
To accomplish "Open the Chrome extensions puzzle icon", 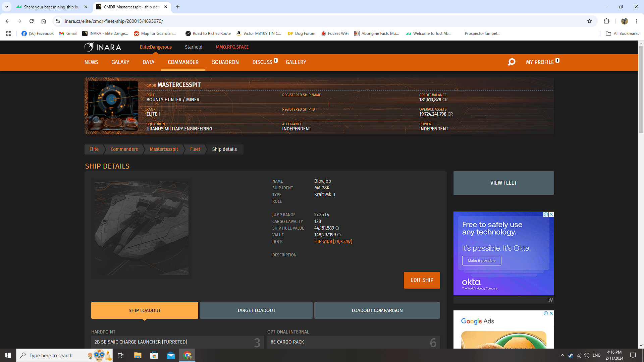I will click(x=606, y=21).
